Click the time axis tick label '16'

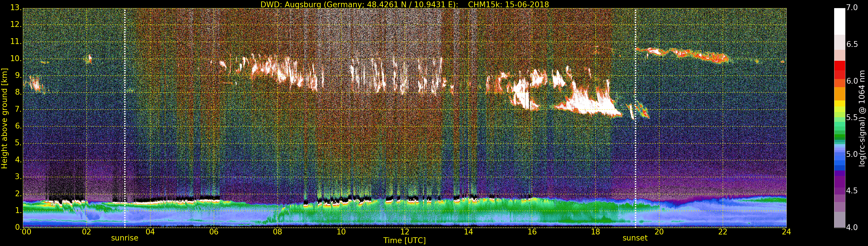[532, 232]
